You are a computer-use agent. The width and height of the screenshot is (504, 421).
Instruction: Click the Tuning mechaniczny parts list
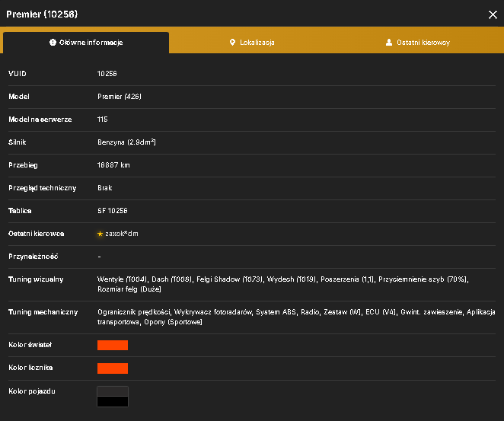point(296,317)
